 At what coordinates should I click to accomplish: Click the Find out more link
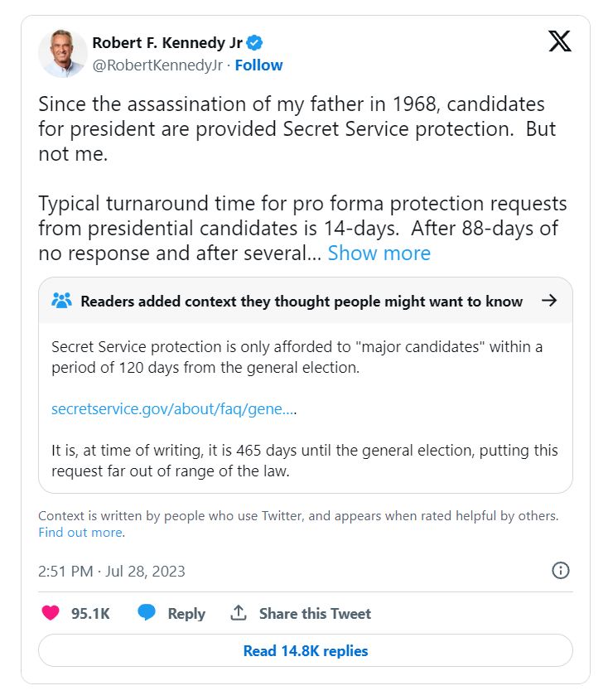pyautogui.click(x=80, y=533)
